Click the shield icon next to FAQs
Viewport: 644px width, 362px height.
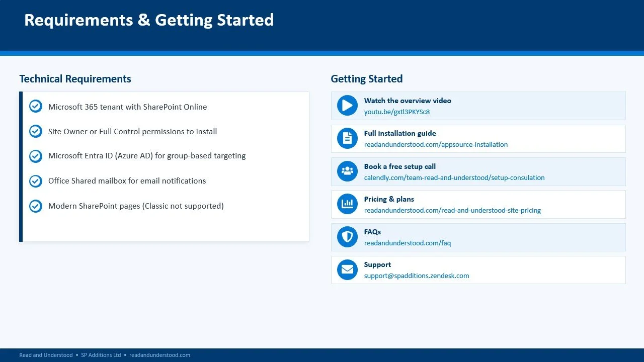coord(347,237)
